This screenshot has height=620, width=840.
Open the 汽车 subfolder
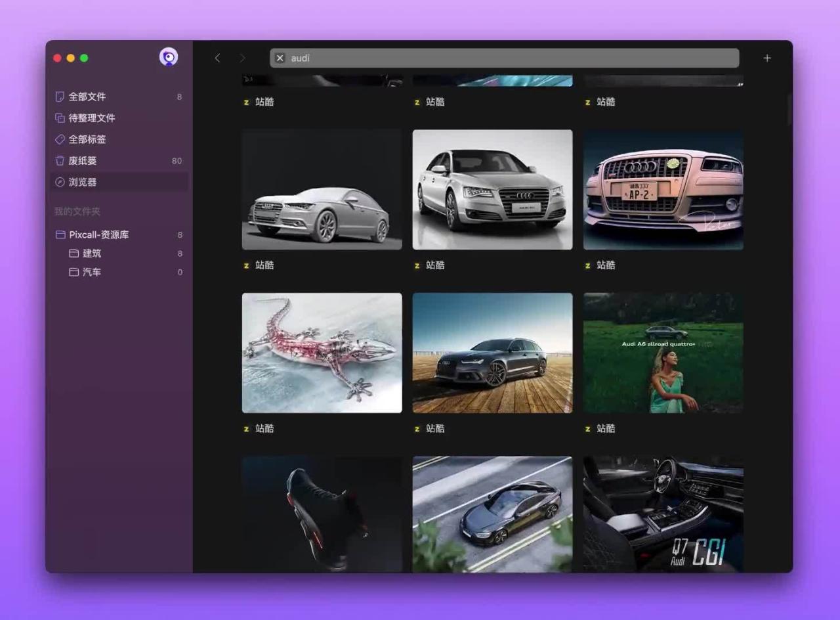click(x=92, y=272)
